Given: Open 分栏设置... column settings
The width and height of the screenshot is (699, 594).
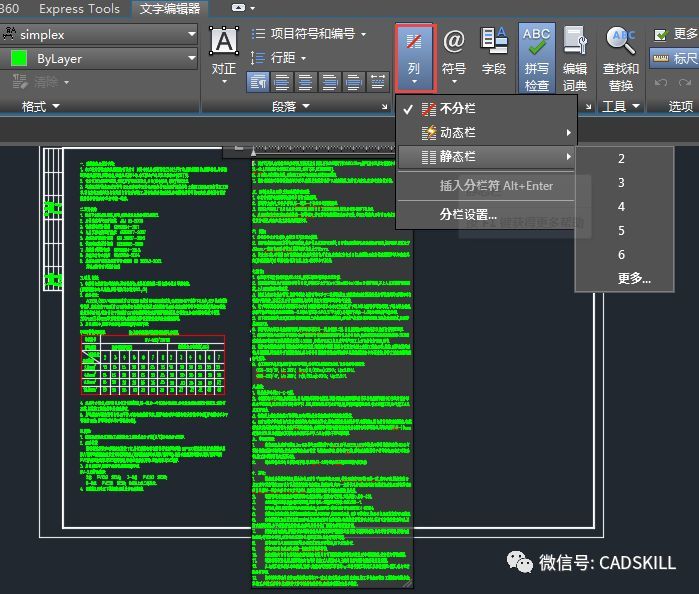Looking at the screenshot, I should tap(469, 214).
